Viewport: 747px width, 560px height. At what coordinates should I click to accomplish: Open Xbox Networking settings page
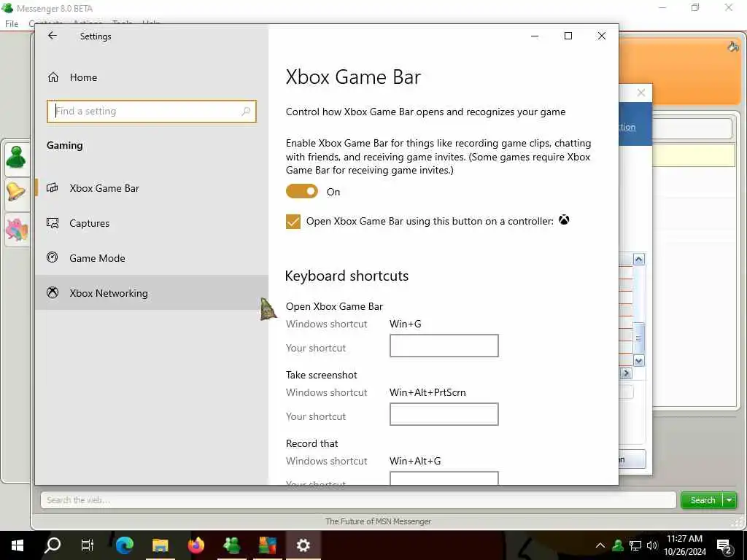[x=152, y=293]
